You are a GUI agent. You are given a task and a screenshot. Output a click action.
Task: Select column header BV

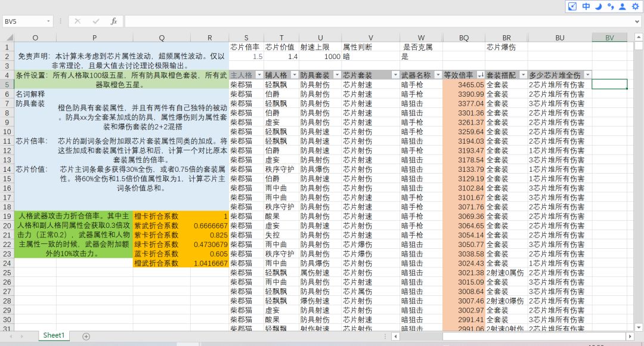point(609,38)
